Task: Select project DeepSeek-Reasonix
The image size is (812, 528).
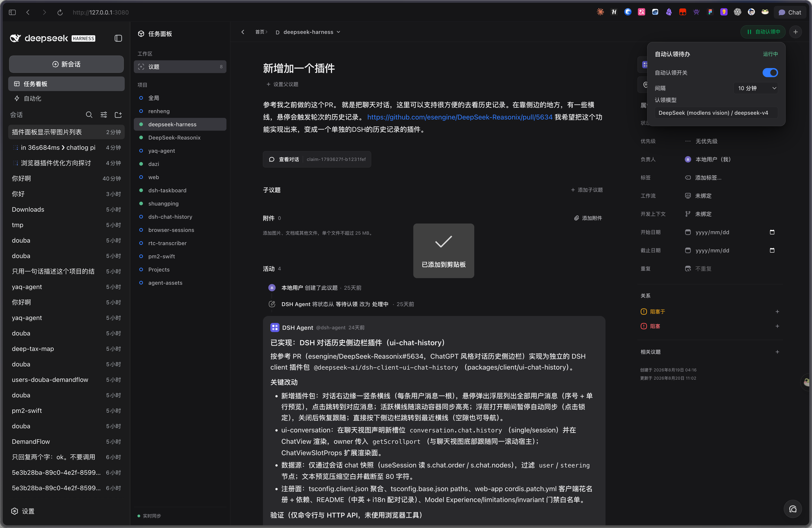Action: pyautogui.click(x=180, y=137)
